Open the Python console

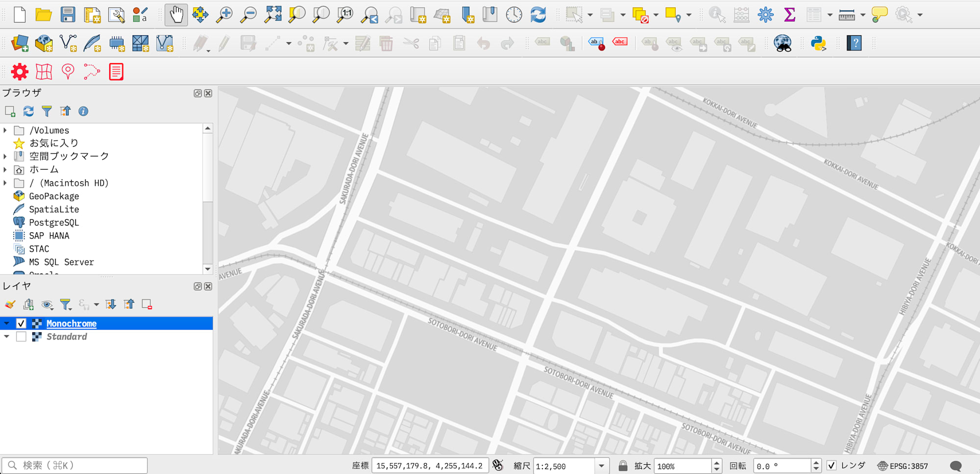point(818,43)
